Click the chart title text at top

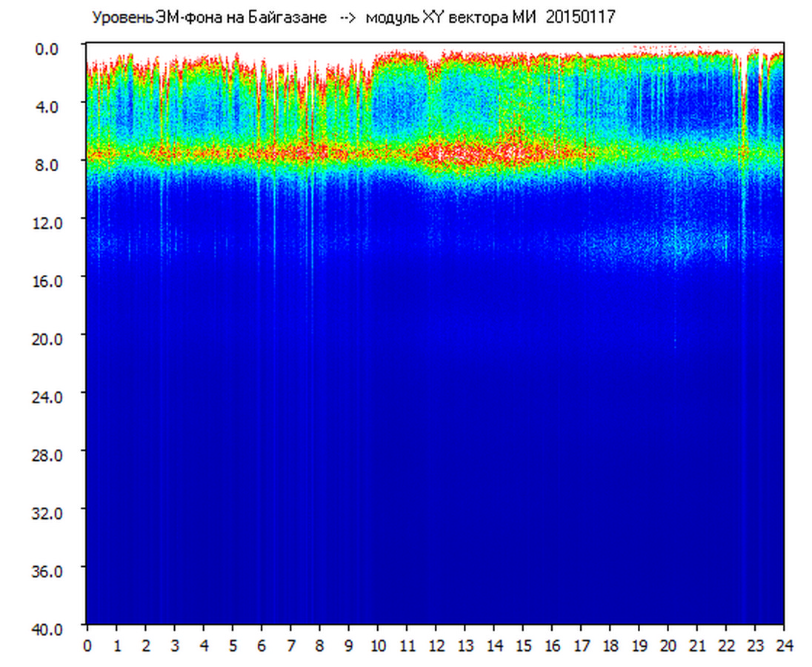pos(352,18)
